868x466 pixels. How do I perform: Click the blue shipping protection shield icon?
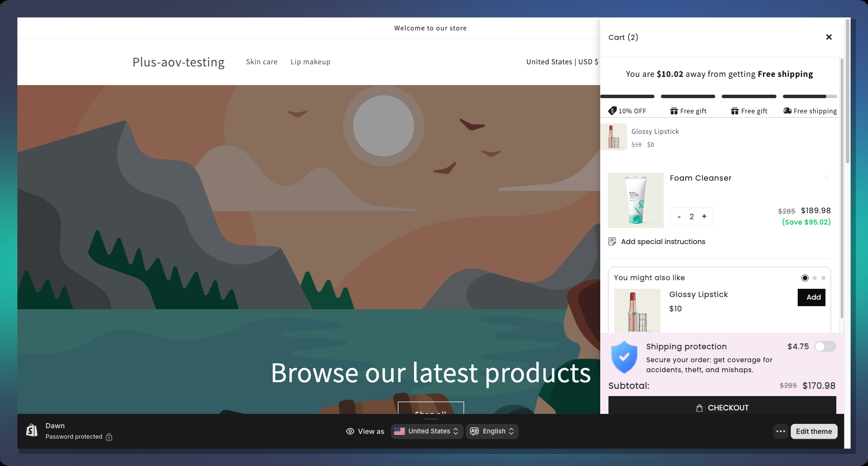coord(624,357)
